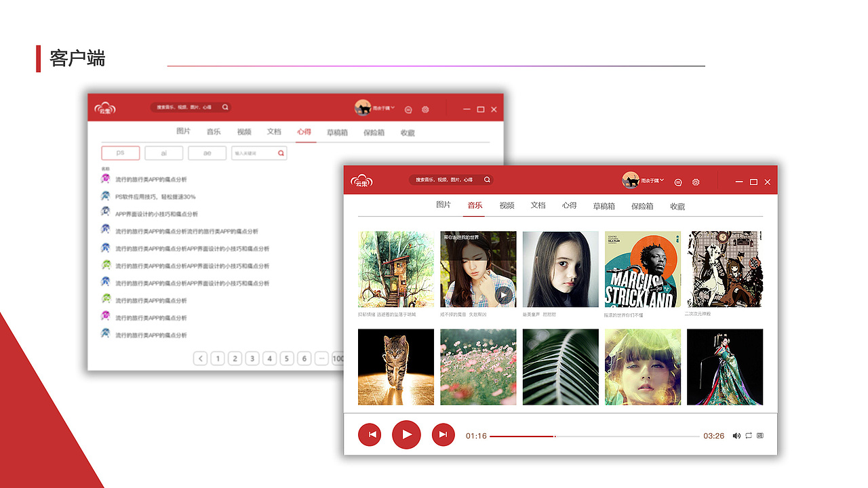Image resolution: width=868 pixels, height=488 pixels.
Task: Select the ai filter tag
Action: point(164,153)
